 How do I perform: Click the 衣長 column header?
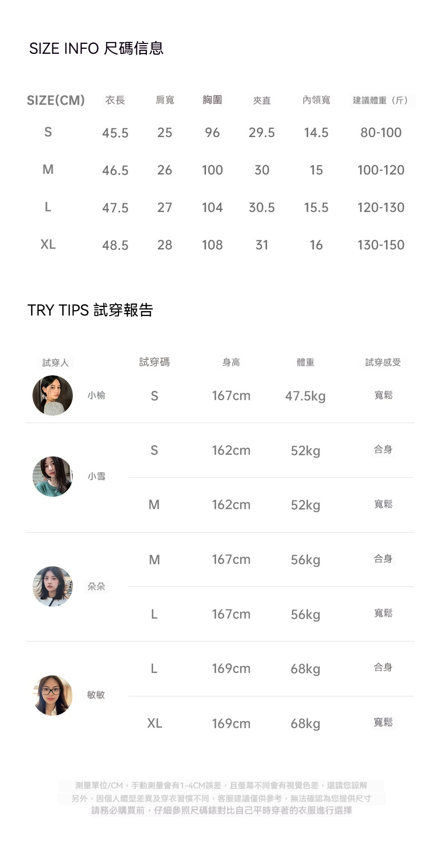tap(115, 100)
